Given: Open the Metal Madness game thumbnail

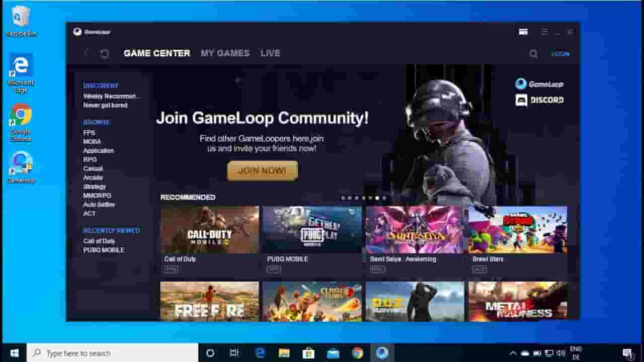Looking at the screenshot, I should tap(518, 301).
